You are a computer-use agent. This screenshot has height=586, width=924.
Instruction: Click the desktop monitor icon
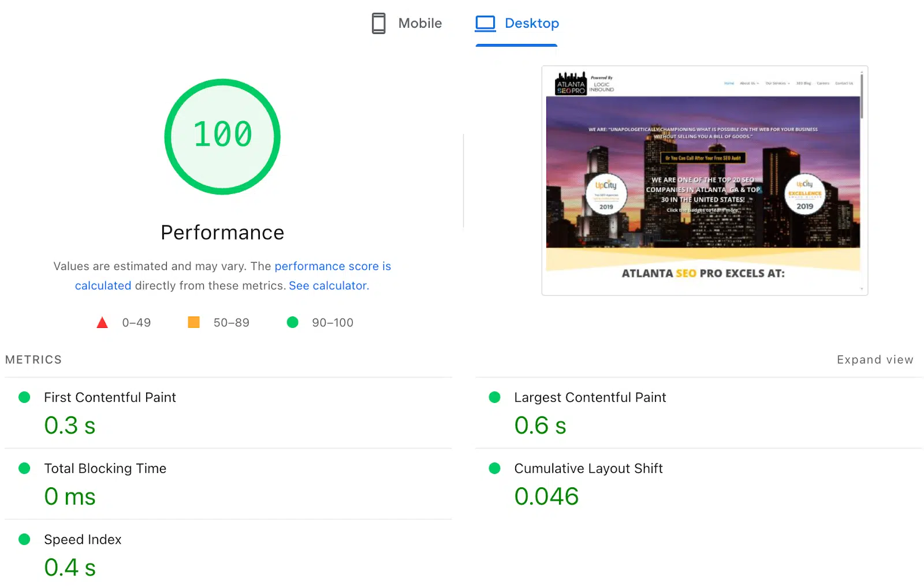coord(485,23)
